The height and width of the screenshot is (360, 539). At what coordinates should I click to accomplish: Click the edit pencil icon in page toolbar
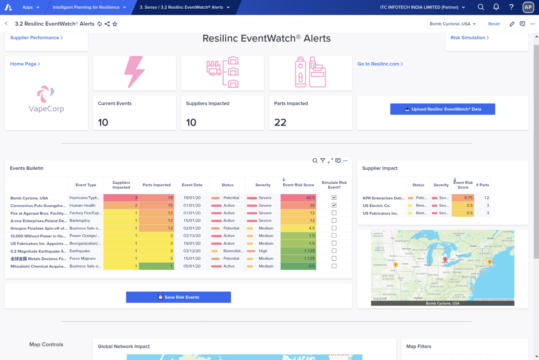click(x=512, y=24)
